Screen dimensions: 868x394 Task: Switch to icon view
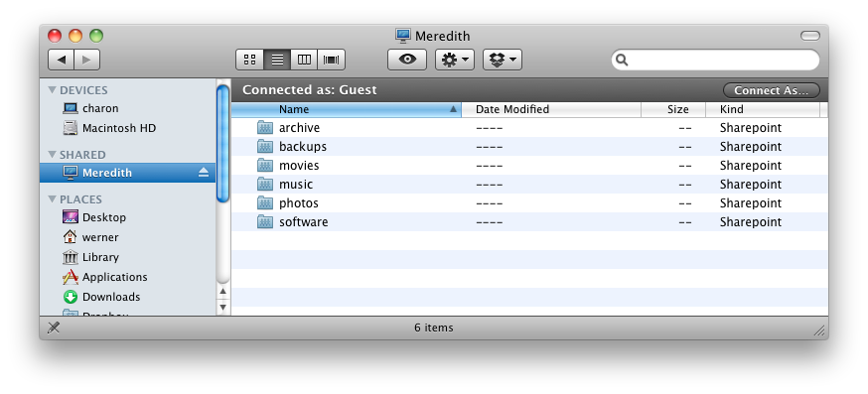click(249, 60)
